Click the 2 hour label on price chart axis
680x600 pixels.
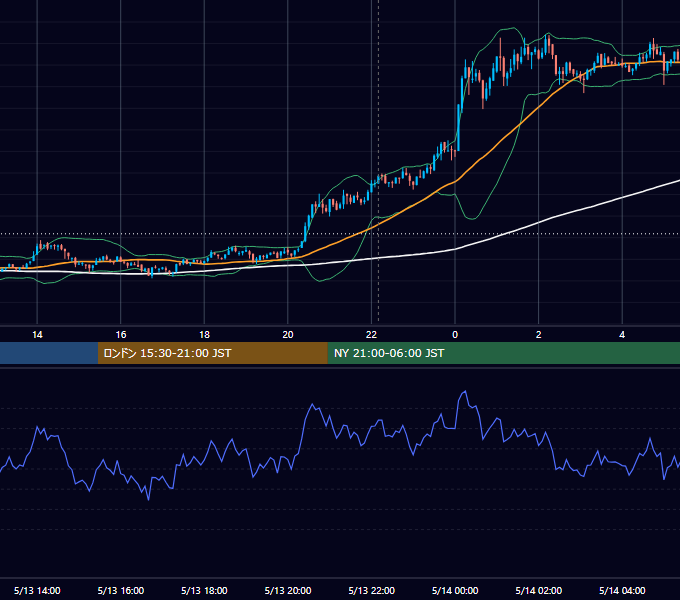click(x=539, y=335)
